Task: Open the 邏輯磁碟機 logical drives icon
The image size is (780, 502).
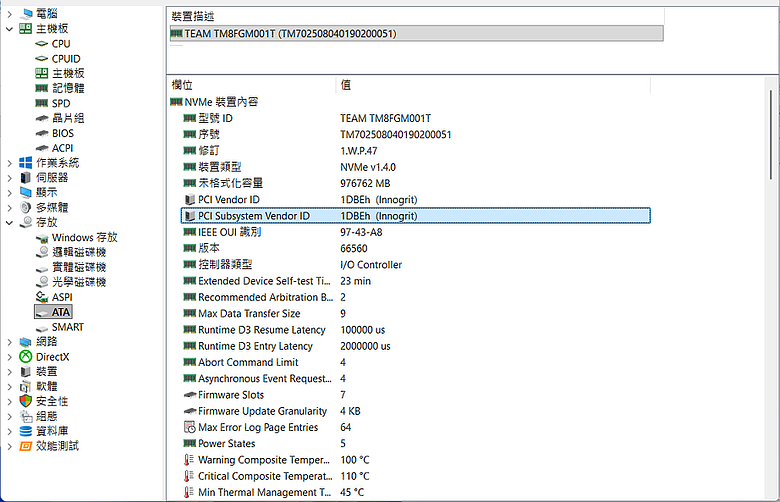Action: [43, 252]
